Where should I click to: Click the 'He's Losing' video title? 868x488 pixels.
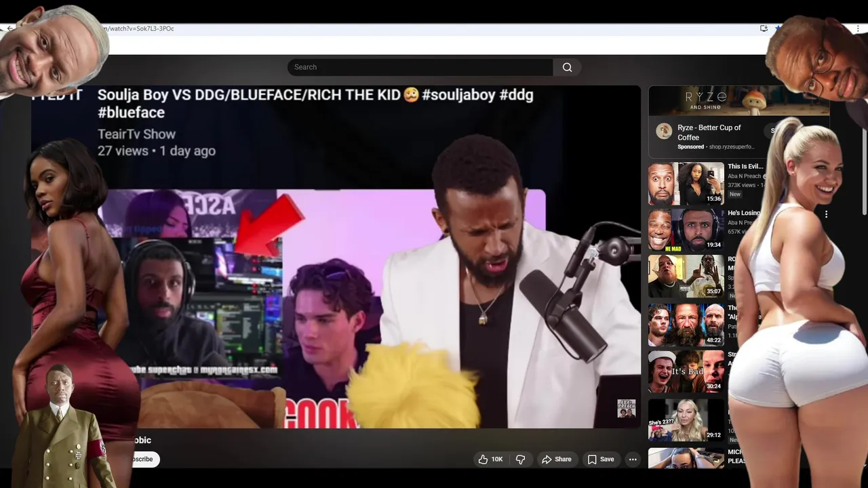pyautogui.click(x=744, y=213)
